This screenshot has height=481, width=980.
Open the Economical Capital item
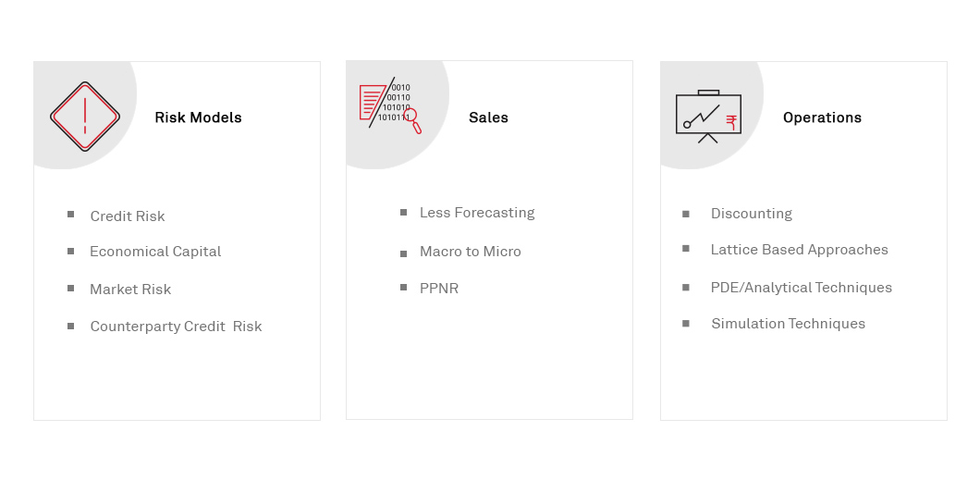[155, 252]
